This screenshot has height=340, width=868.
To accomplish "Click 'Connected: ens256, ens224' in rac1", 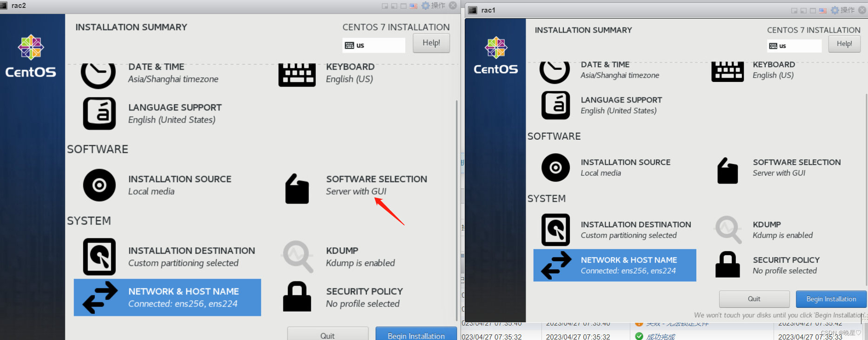I will [628, 271].
